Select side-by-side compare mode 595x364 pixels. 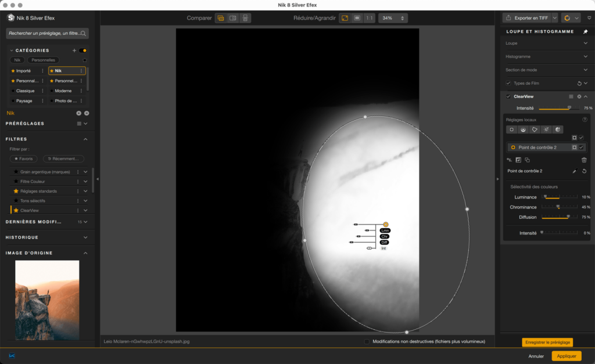tap(245, 18)
